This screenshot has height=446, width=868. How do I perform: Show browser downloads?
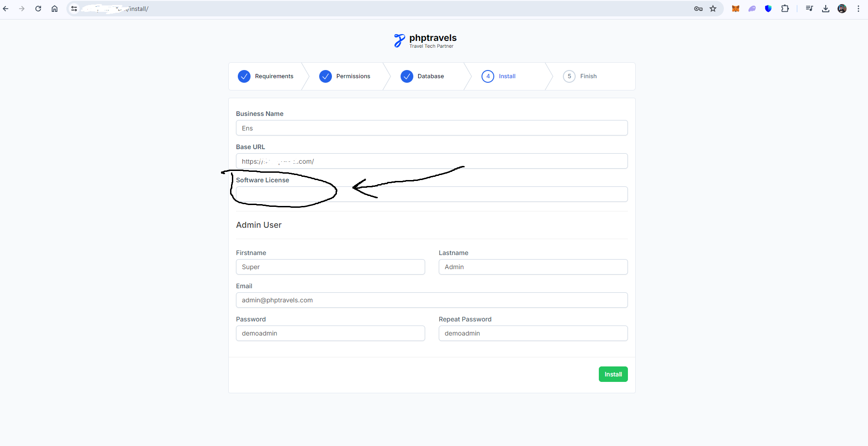pos(826,9)
